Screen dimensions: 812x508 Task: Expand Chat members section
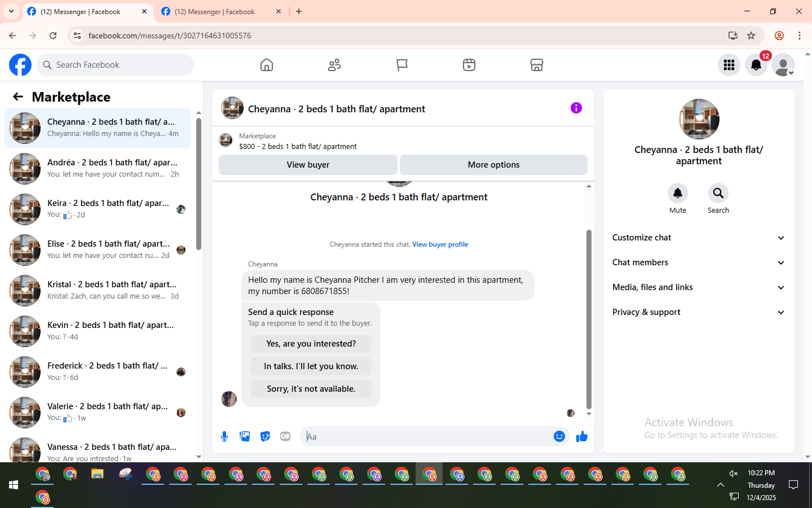pos(699,262)
